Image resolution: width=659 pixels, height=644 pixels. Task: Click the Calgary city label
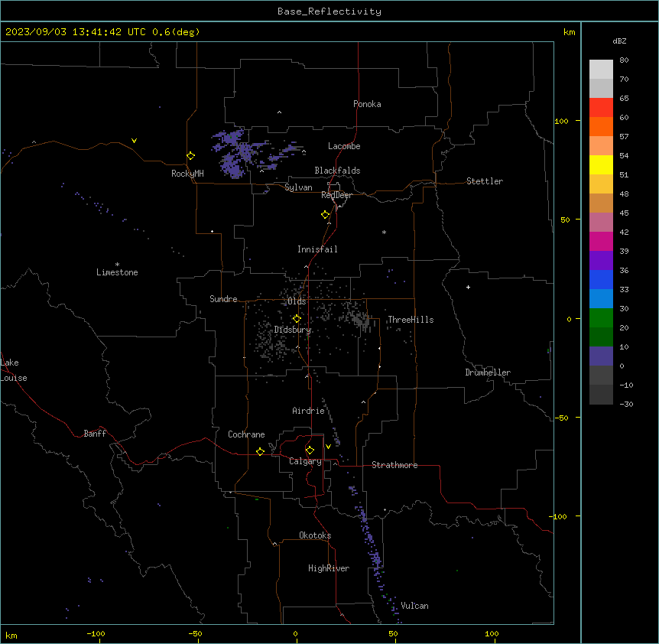(305, 461)
